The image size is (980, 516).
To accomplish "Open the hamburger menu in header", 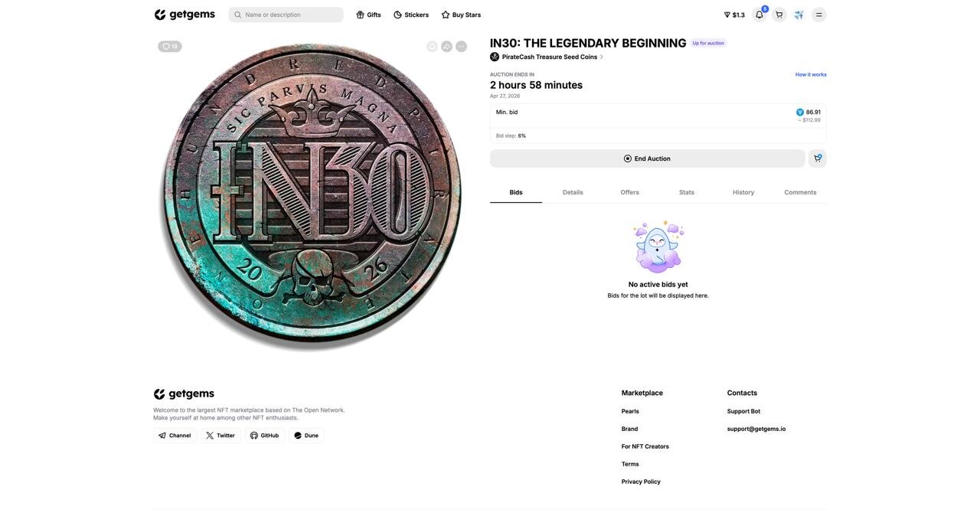I will [819, 15].
